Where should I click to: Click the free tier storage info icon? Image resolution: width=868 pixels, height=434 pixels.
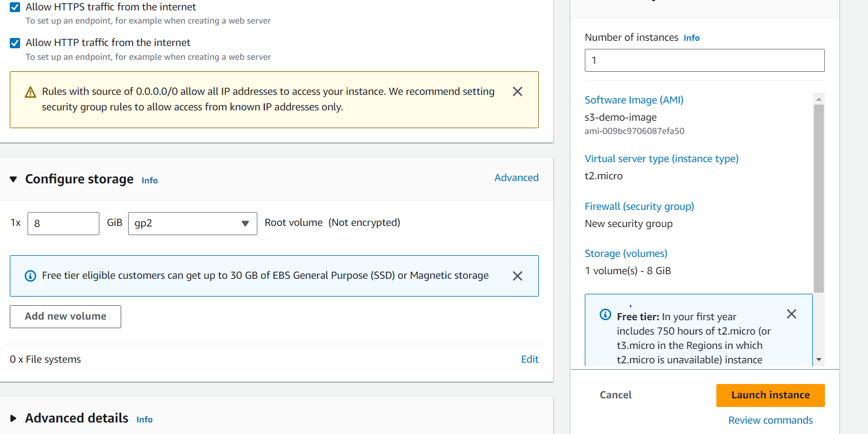30,276
